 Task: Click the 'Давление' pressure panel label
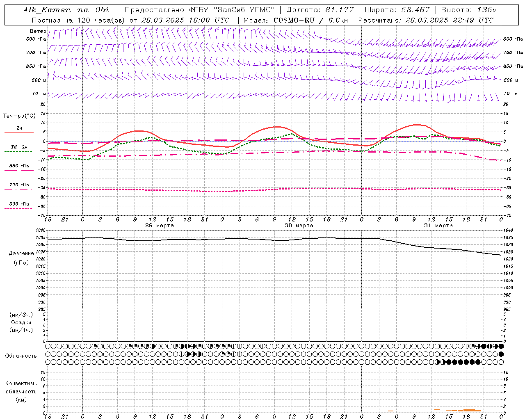click(x=21, y=253)
